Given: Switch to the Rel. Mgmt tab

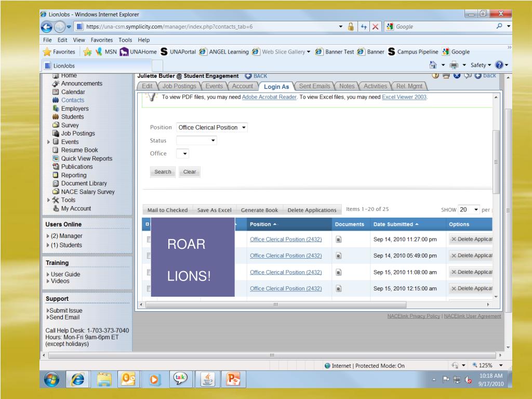Looking at the screenshot, I should pyautogui.click(x=409, y=86).
